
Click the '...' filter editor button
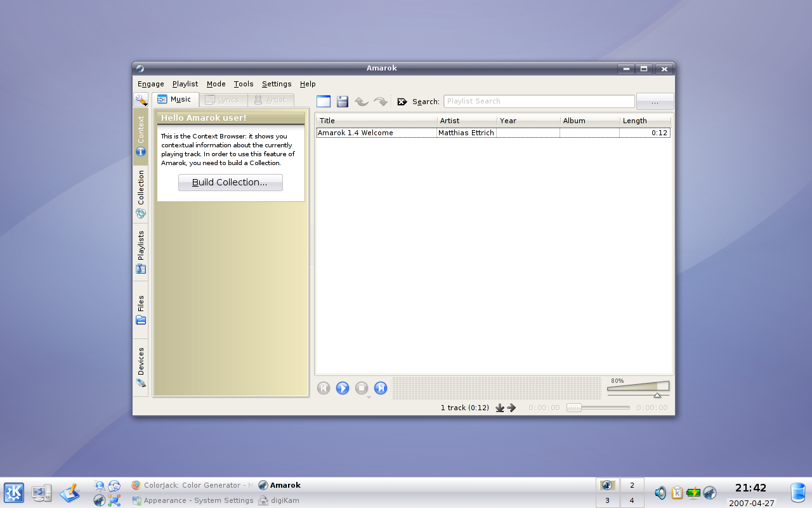655,102
